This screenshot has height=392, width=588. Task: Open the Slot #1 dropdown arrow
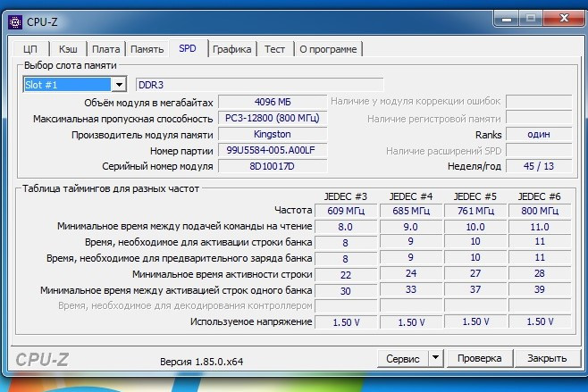click(119, 85)
